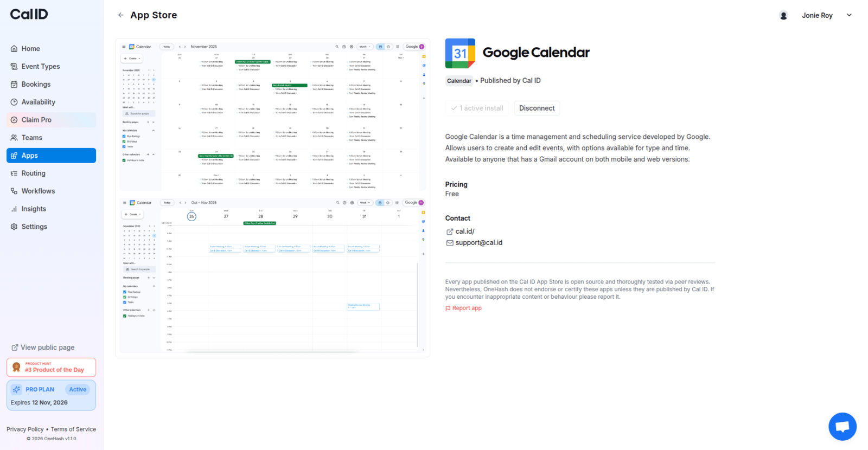Screen dimensions: 868x450
Task: Click the Report app link
Action: (x=463, y=308)
